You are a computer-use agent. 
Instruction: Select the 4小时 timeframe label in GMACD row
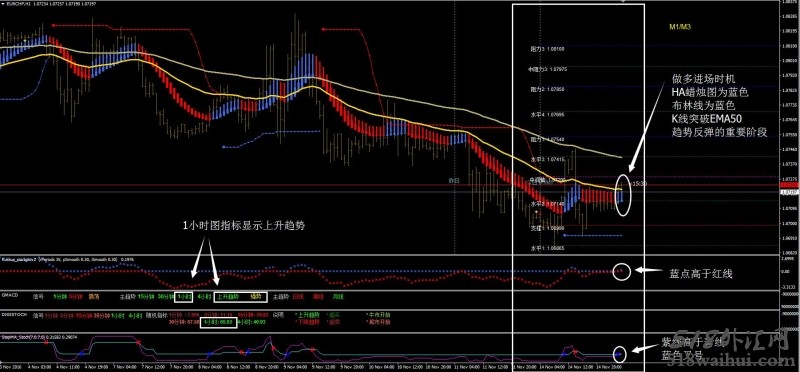coord(203,296)
